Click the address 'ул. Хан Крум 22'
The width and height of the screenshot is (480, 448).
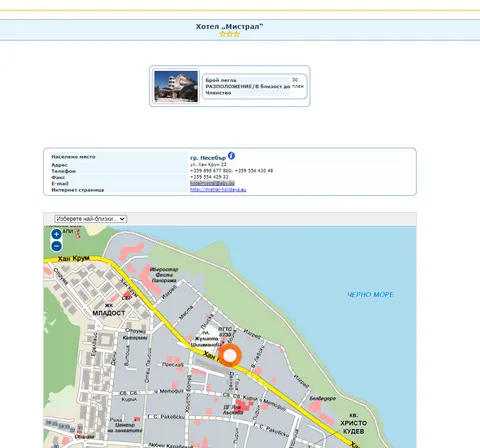pyautogui.click(x=208, y=165)
